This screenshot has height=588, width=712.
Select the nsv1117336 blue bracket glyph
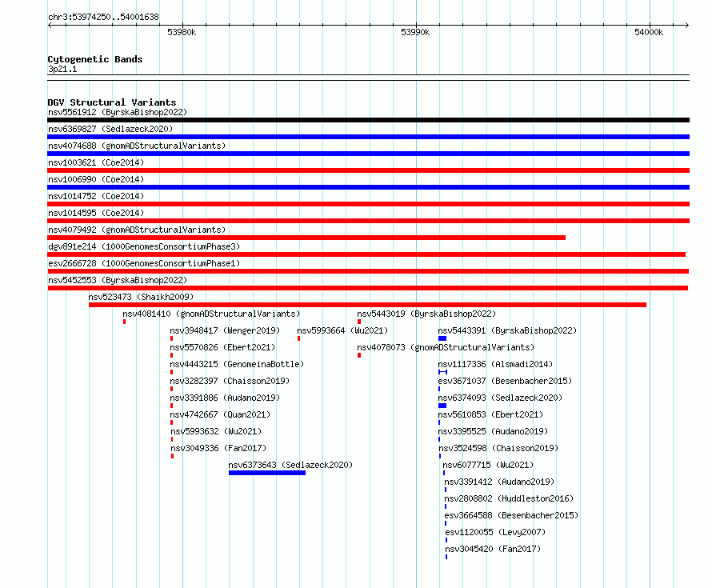(x=442, y=372)
